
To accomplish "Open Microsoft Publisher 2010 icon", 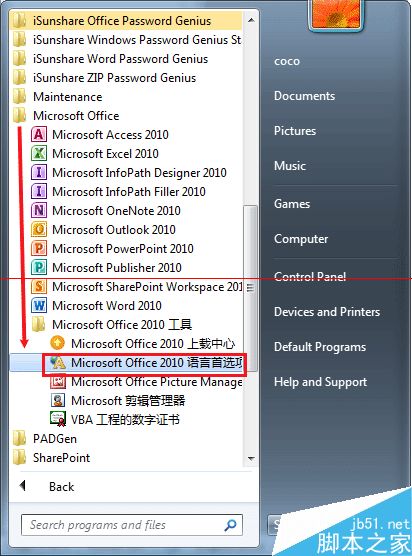I will 39,268.
